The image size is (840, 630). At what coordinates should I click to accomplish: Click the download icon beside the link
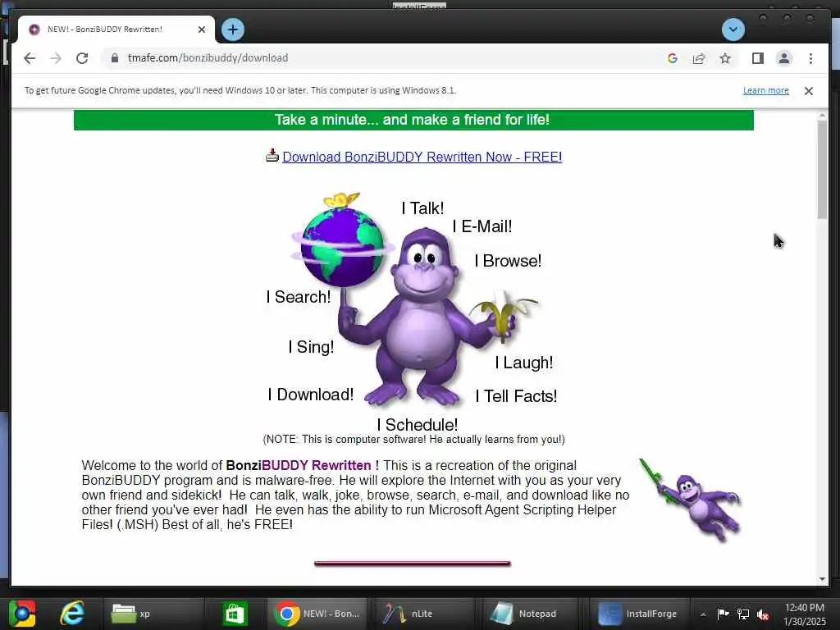point(272,155)
